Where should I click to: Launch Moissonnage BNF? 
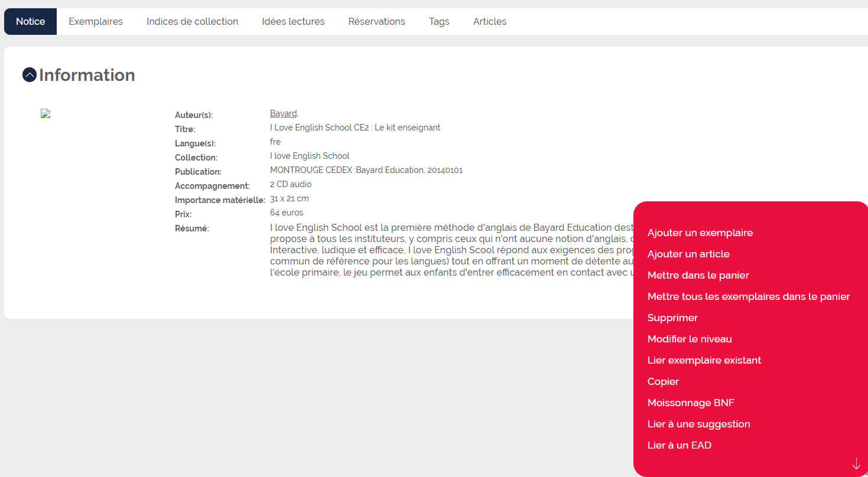pyautogui.click(x=691, y=403)
